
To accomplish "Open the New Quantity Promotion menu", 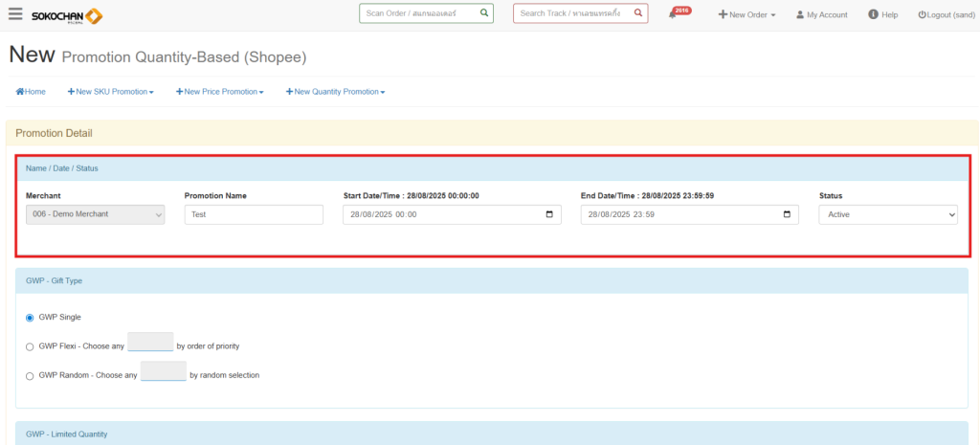I will point(335,92).
